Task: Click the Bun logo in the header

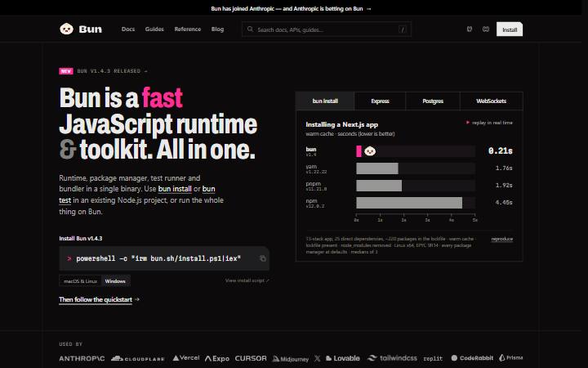Action: pyautogui.click(x=81, y=29)
